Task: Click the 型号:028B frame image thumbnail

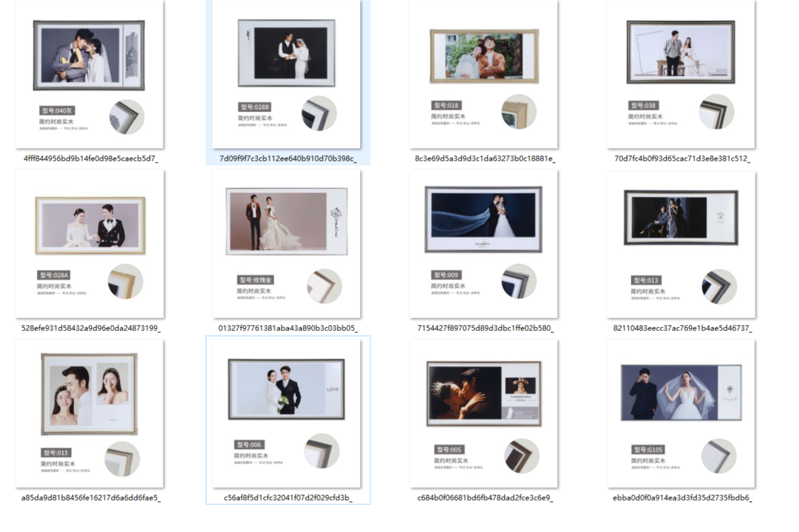Action: 286,75
